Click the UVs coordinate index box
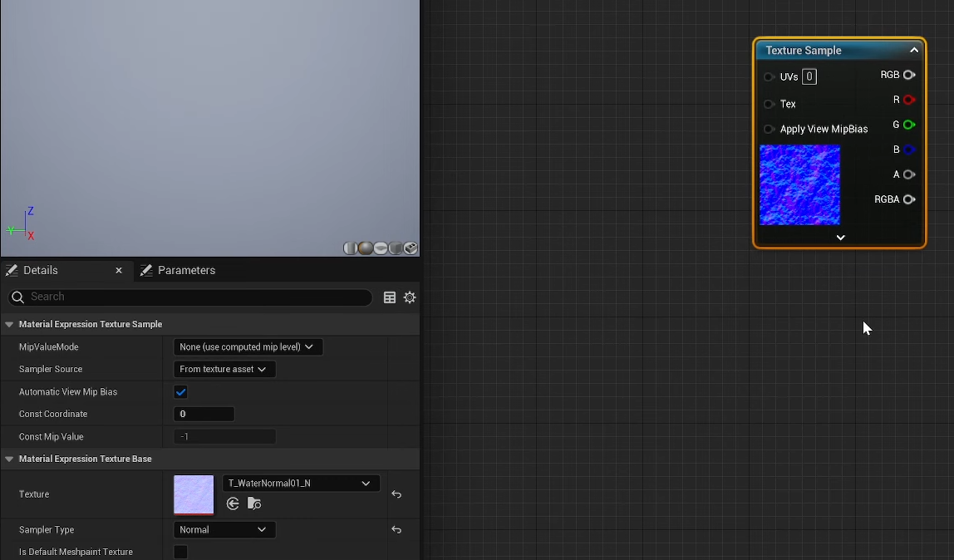The width and height of the screenshot is (954, 560). pyautogui.click(x=809, y=76)
